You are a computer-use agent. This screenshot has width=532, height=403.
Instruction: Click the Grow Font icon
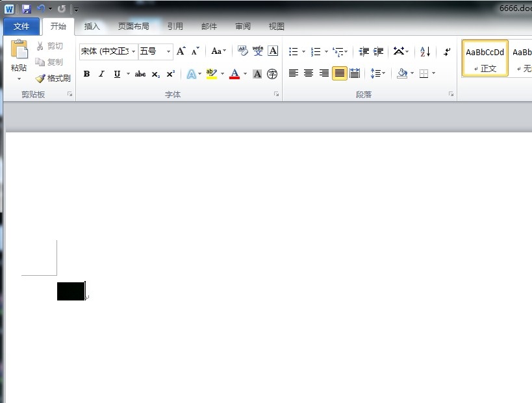[181, 51]
